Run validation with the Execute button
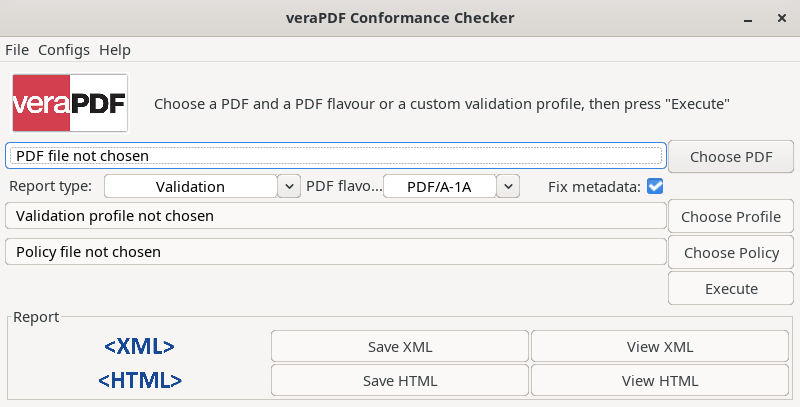This screenshot has width=800, height=407. tap(731, 288)
